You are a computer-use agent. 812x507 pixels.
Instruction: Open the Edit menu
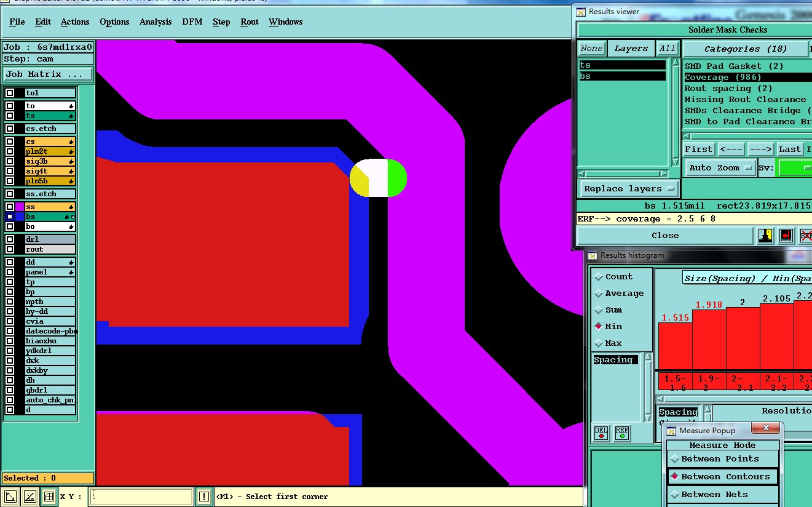pyautogui.click(x=43, y=22)
